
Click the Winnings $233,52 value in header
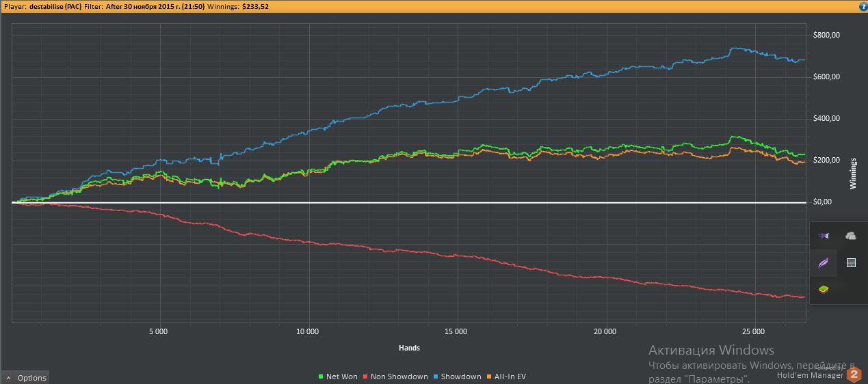(254, 5)
